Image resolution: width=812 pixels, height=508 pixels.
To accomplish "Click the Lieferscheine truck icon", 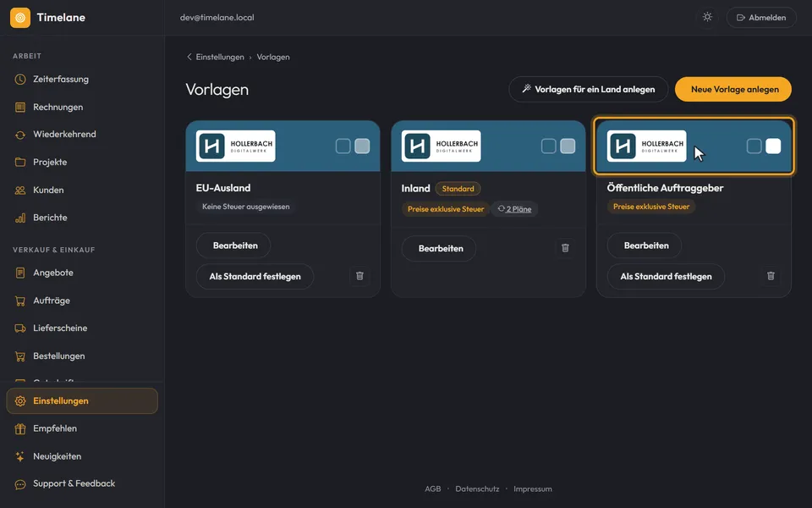I will tap(20, 329).
